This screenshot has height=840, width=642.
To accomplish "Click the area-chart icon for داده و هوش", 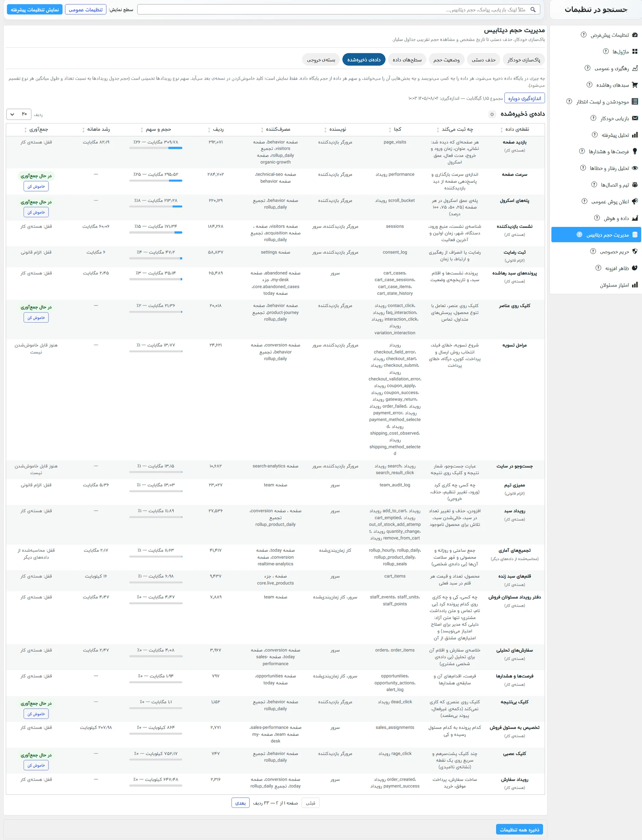I will coord(635,218).
